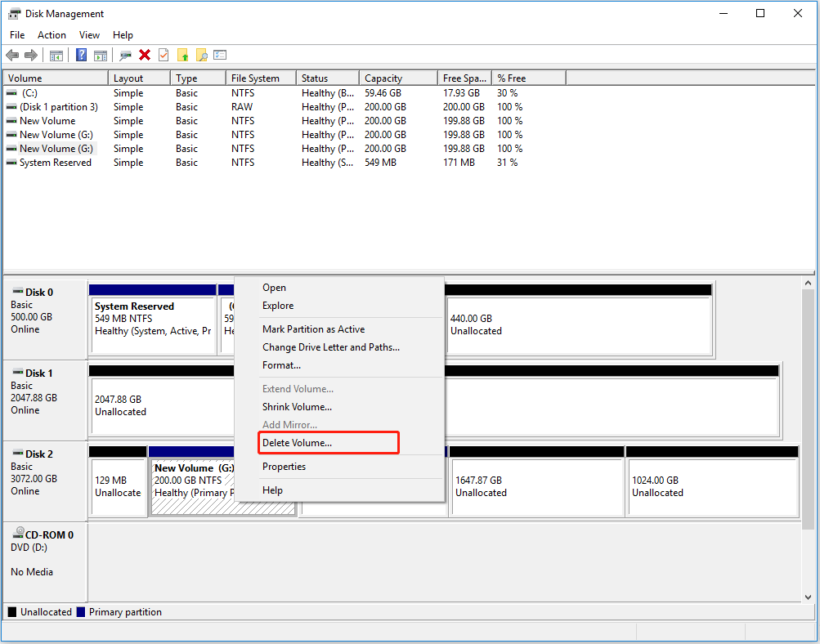The height and width of the screenshot is (644, 820).
Task: Click the Back arrow toolbar icon
Action: click(x=12, y=55)
